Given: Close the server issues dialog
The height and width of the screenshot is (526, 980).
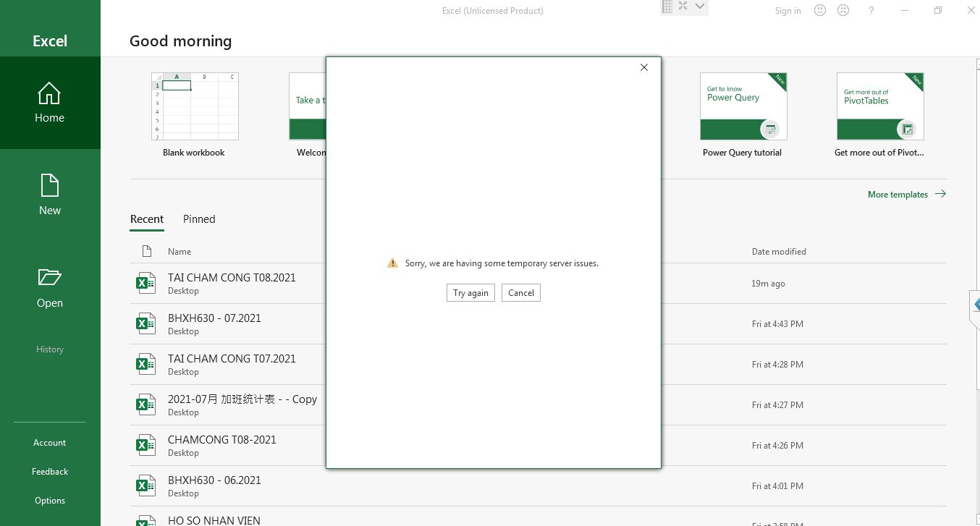Looking at the screenshot, I should (x=644, y=67).
